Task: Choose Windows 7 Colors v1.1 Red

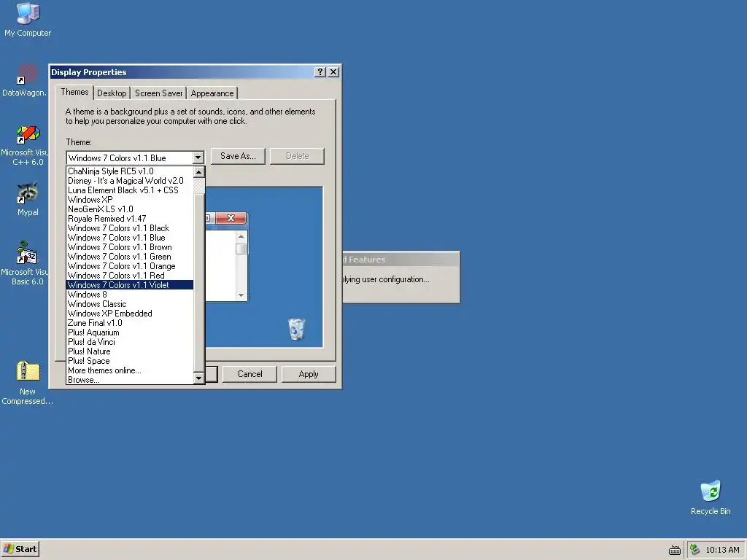Action: (x=130, y=276)
